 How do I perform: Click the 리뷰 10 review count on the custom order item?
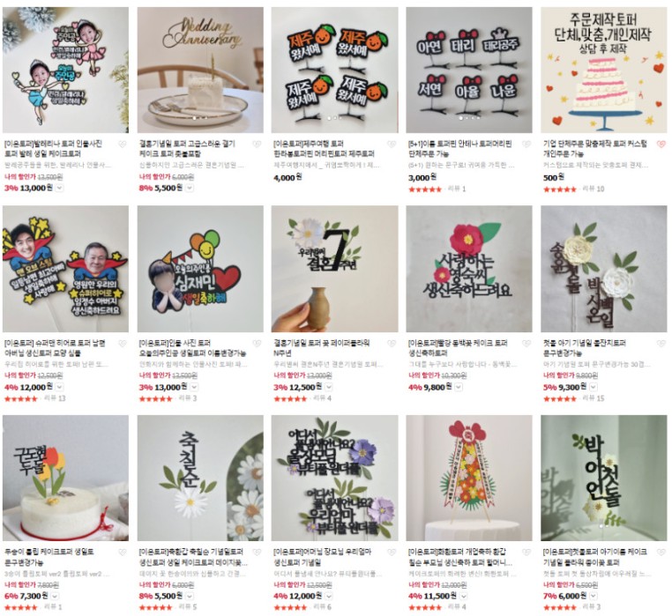tap(594, 189)
